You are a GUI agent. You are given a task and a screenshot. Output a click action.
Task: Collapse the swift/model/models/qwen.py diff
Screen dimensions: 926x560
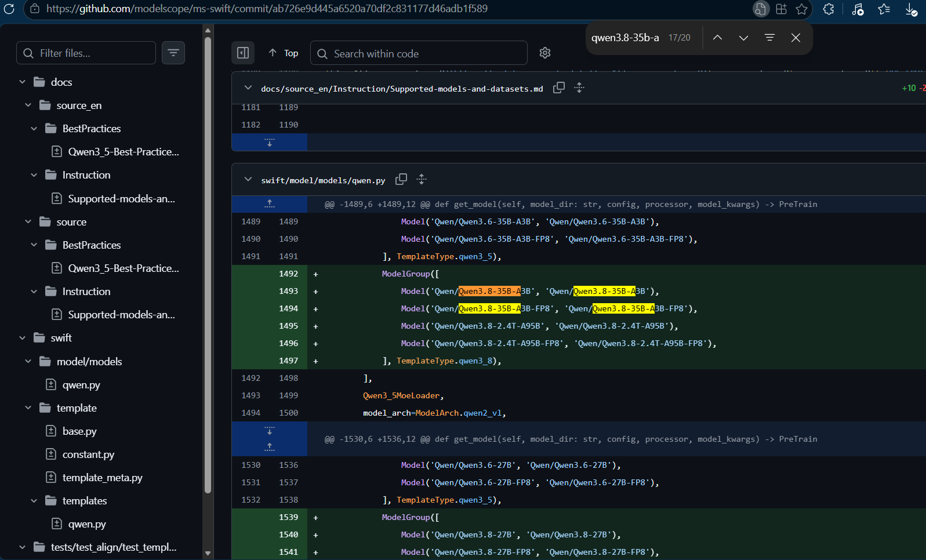point(248,179)
